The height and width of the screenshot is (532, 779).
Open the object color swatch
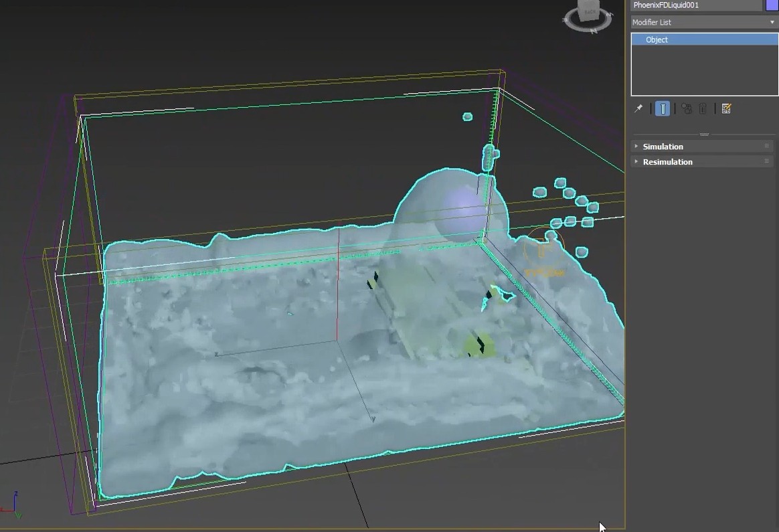pyautogui.click(x=772, y=5)
